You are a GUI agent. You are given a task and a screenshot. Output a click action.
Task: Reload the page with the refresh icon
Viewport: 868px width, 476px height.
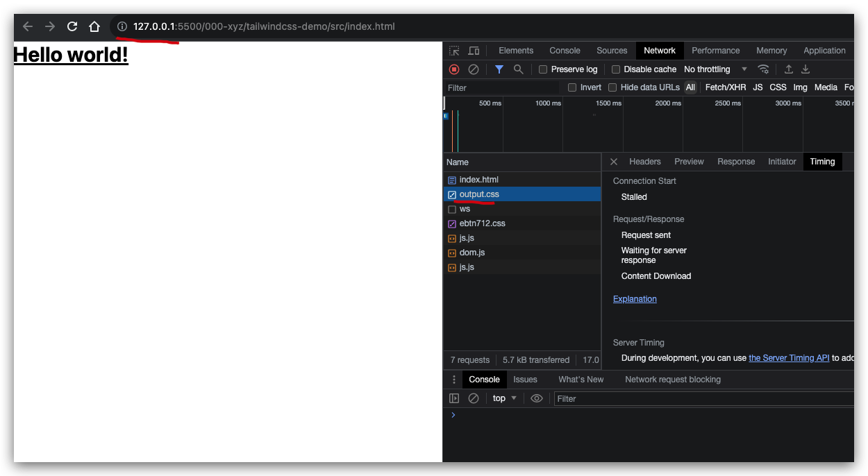pyautogui.click(x=72, y=26)
